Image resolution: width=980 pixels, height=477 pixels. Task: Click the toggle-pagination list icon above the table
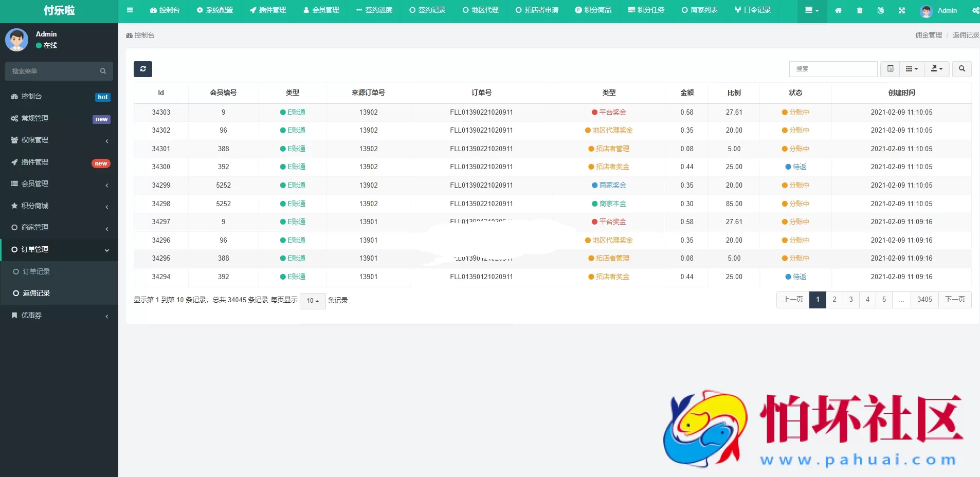pos(891,69)
